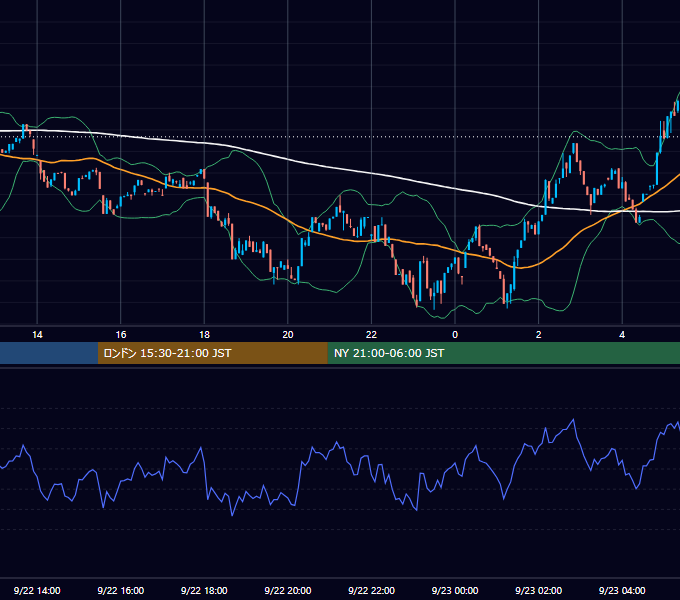The image size is (680, 600).
Task: Click the 9/23 02:00 date label
Action: click(539, 590)
